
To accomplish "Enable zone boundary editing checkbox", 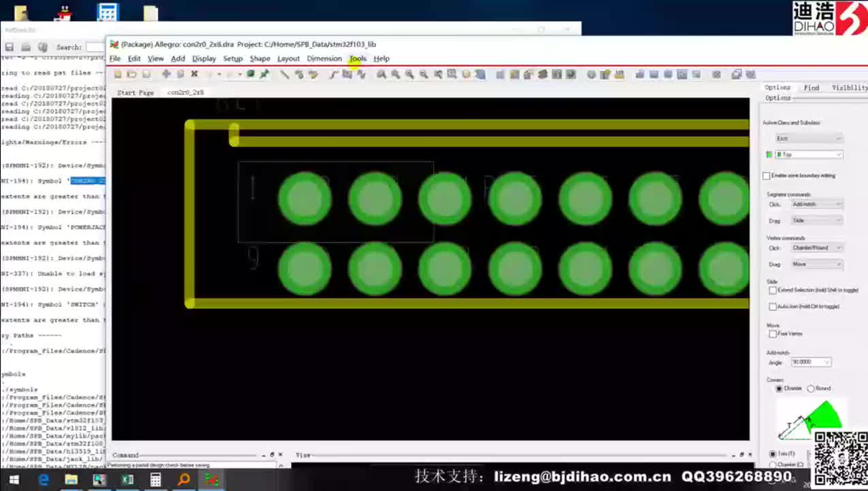I will coord(766,176).
